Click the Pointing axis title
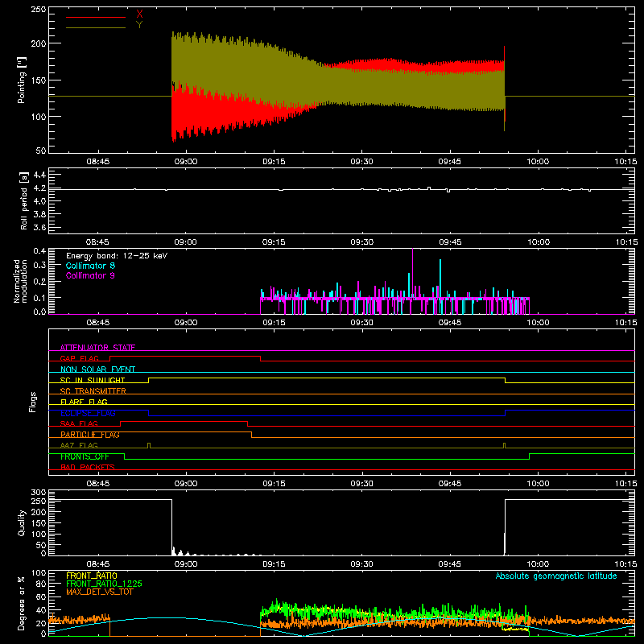 (x=22, y=80)
